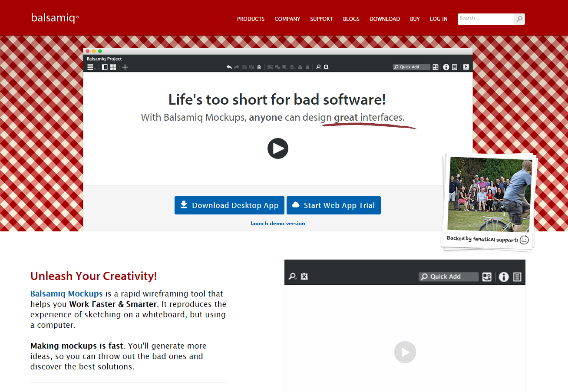Open the COMPANY menu
This screenshot has height=392, width=568.
(287, 19)
